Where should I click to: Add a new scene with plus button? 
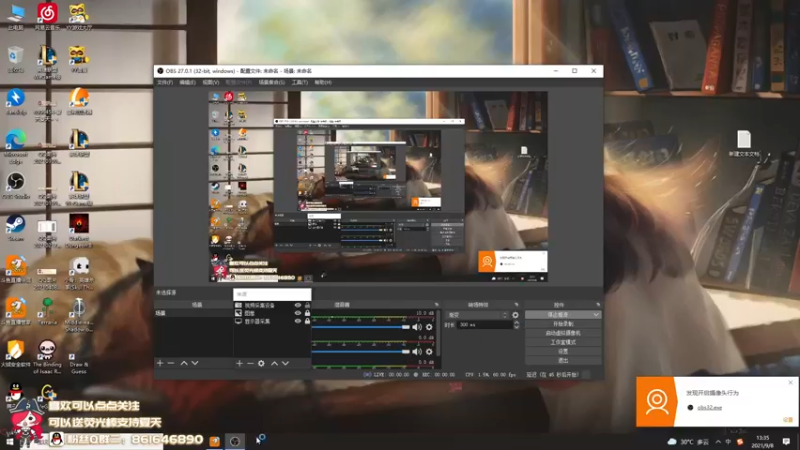tap(160, 363)
